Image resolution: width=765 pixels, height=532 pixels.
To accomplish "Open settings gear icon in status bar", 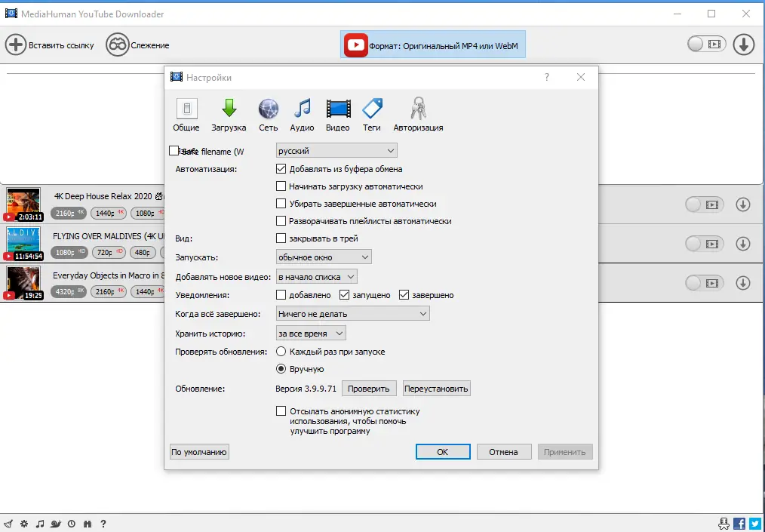I will (x=24, y=524).
